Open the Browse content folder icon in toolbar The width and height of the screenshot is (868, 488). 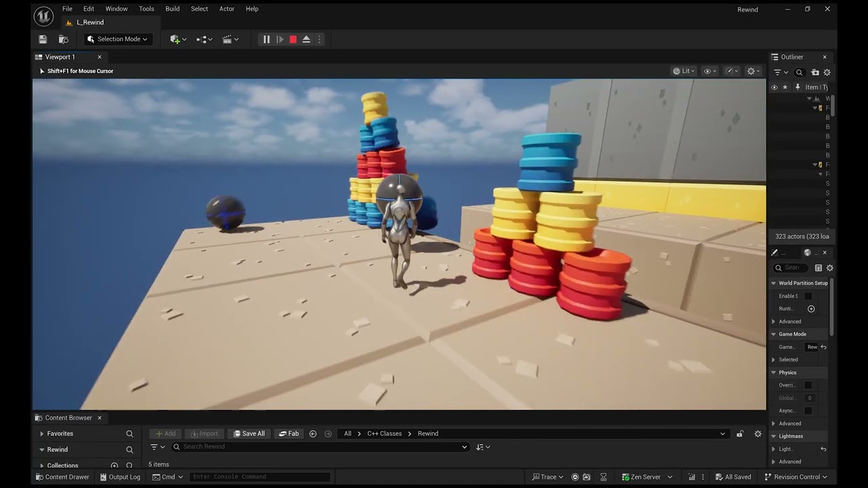64,39
